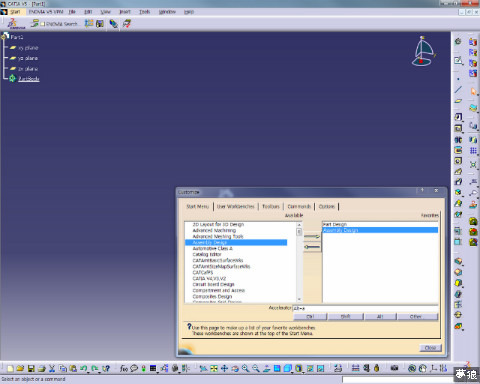Viewport: 480px width, 384px height.
Task: Open the Window menu
Action: click(167, 12)
